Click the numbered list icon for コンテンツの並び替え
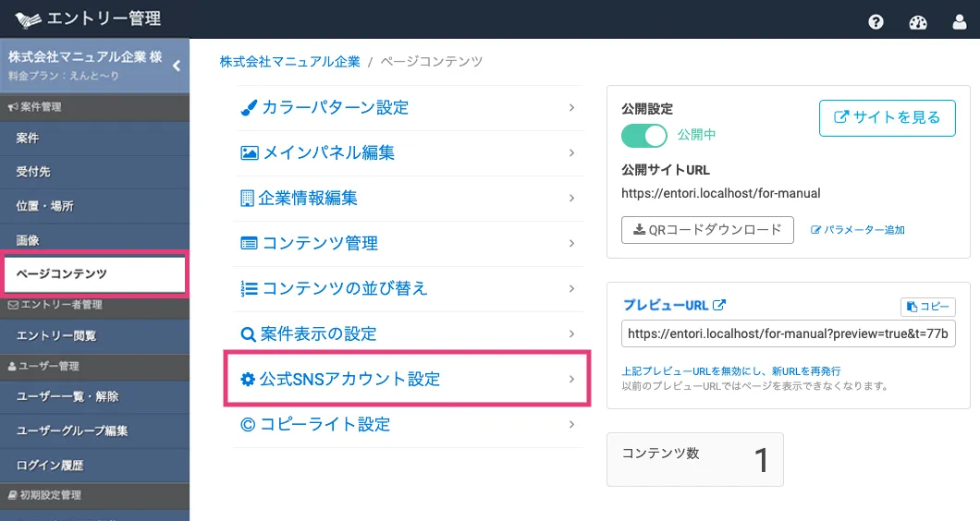Viewport: 980px width, 521px height. click(x=249, y=288)
